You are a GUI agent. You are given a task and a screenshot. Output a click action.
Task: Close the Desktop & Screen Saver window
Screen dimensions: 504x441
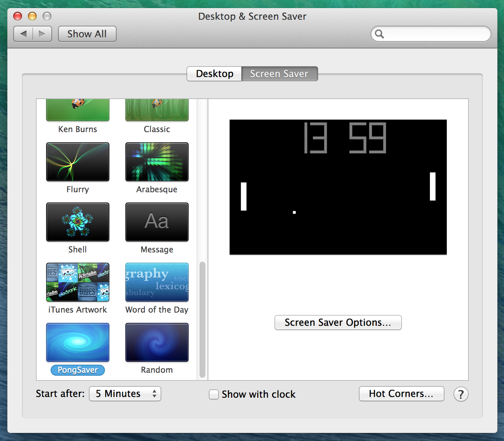pos(18,16)
